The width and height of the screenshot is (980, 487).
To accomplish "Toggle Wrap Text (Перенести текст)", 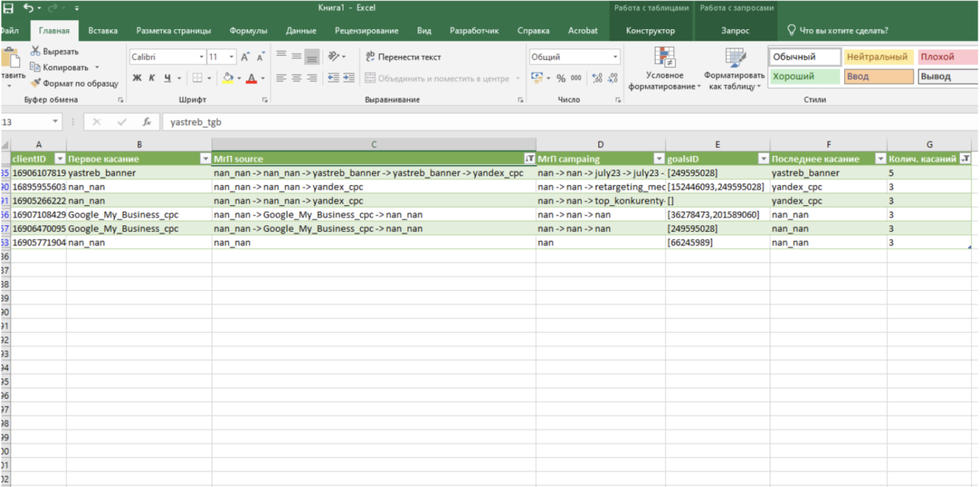I will click(x=404, y=58).
